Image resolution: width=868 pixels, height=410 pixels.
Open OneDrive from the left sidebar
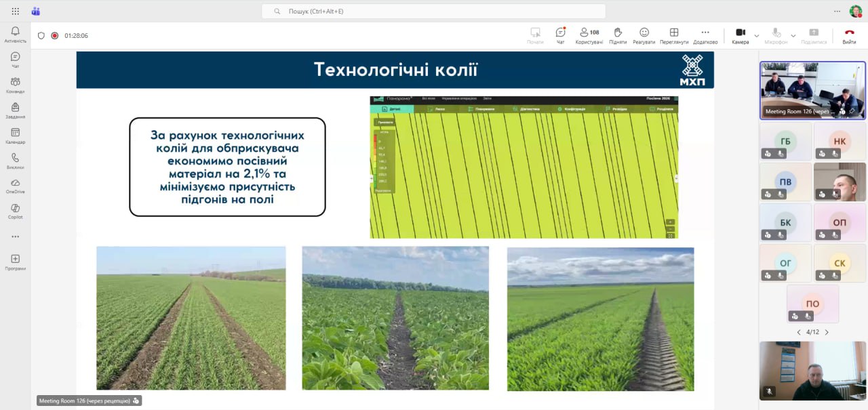coord(15,186)
